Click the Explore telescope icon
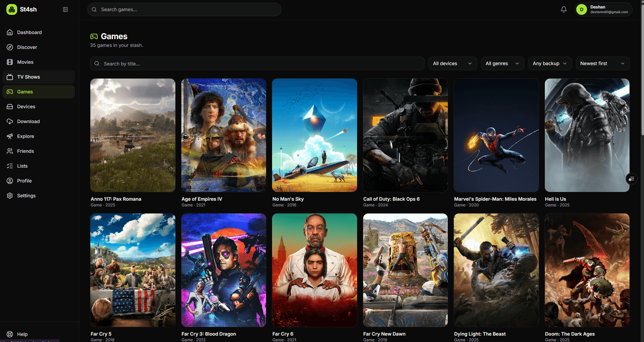 [10, 136]
